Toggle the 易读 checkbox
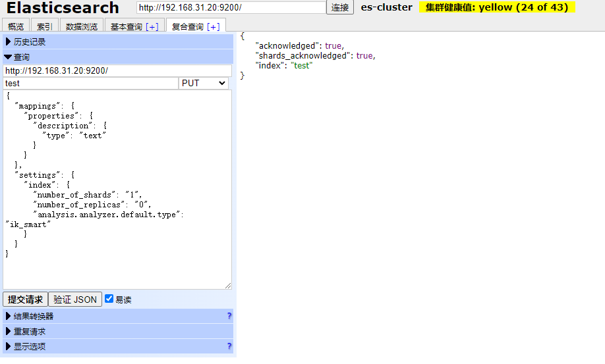 coord(109,299)
